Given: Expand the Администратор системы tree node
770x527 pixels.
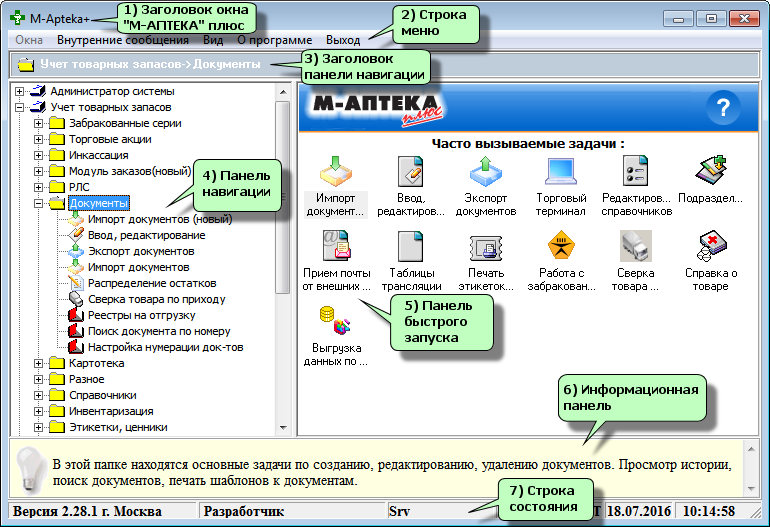Looking at the screenshot, I should pos(20,92).
